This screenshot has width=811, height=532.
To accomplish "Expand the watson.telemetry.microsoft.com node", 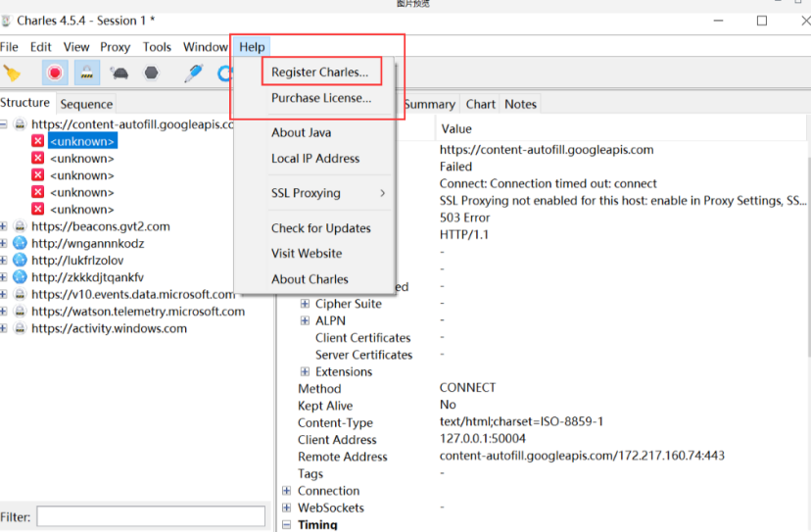I will [x=4, y=312].
